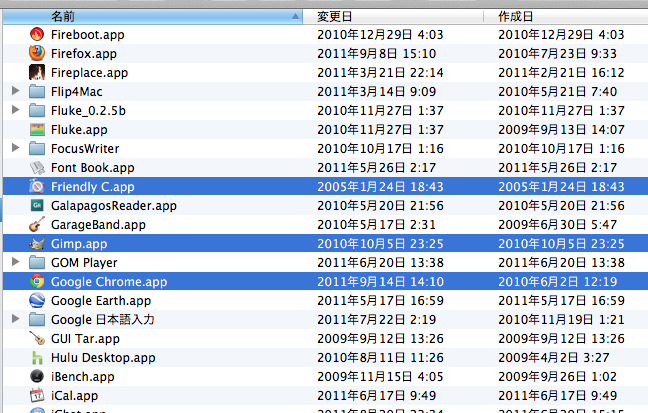Select the Font Book.app icon
This screenshot has height=413, width=648.
tap(37, 167)
